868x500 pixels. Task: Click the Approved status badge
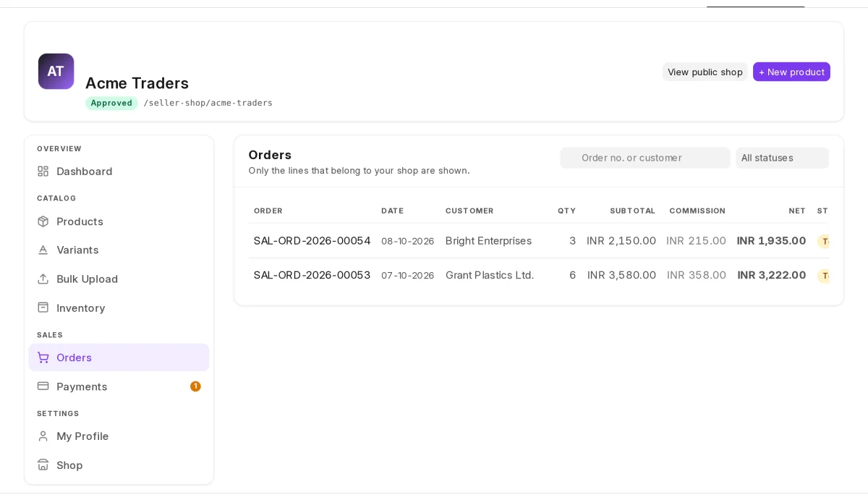pos(111,103)
